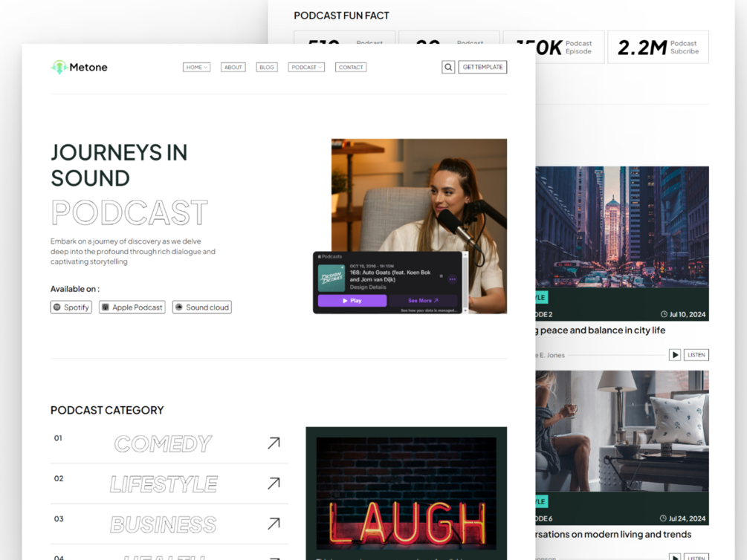Open the BUSINESS category
The image size is (747, 560).
coord(163,524)
